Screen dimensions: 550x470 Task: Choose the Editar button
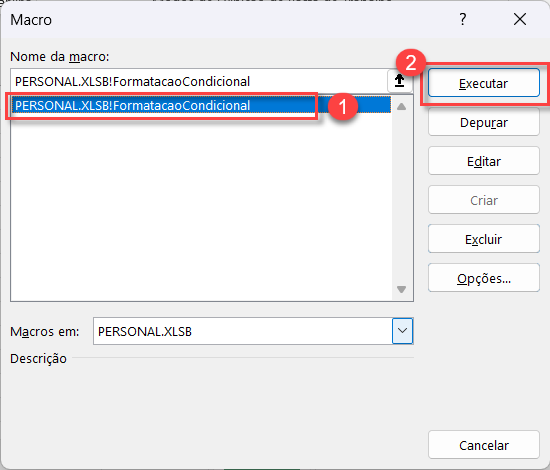(x=484, y=161)
